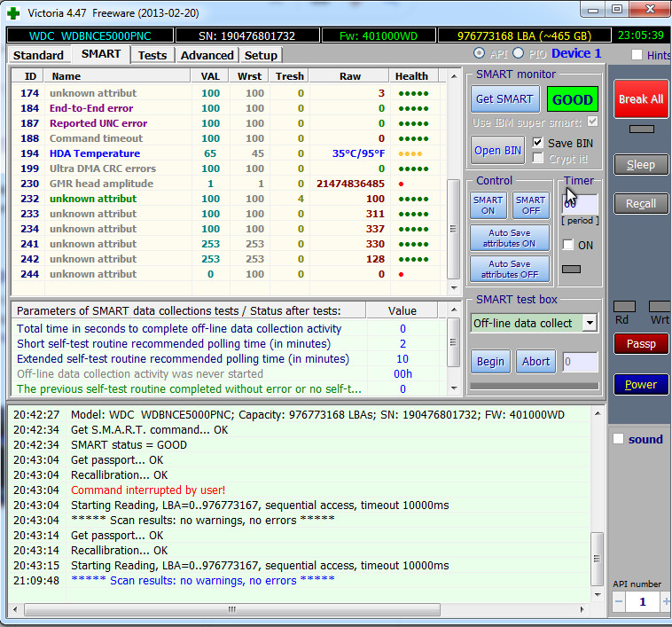The image size is (672, 627).
Task: Click the Begin test button
Action: (490, 361)
